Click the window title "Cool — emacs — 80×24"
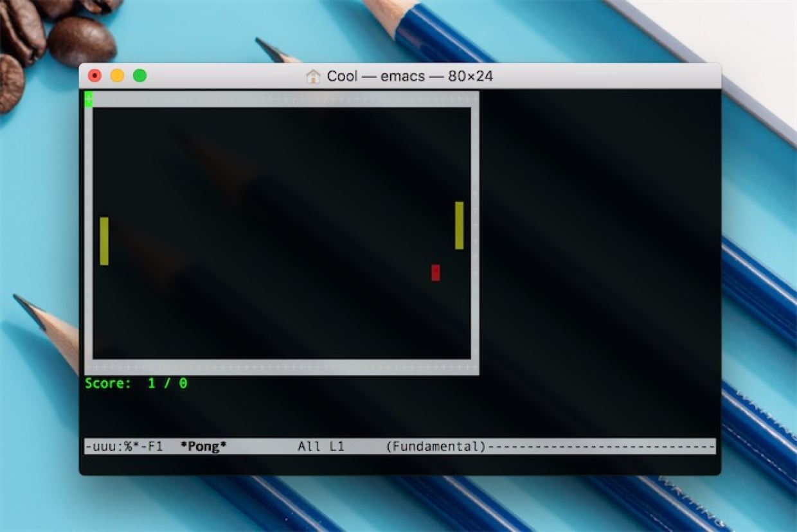 [x=410, y=76]
